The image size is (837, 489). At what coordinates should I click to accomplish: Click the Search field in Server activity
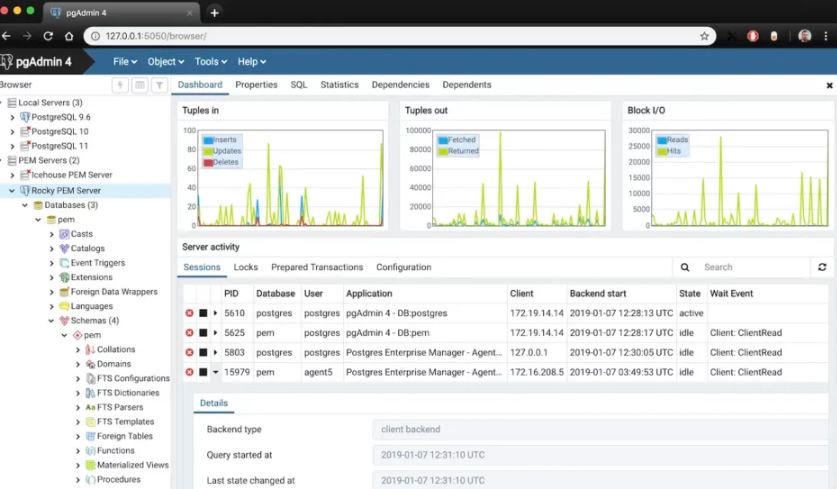point(753,267)
